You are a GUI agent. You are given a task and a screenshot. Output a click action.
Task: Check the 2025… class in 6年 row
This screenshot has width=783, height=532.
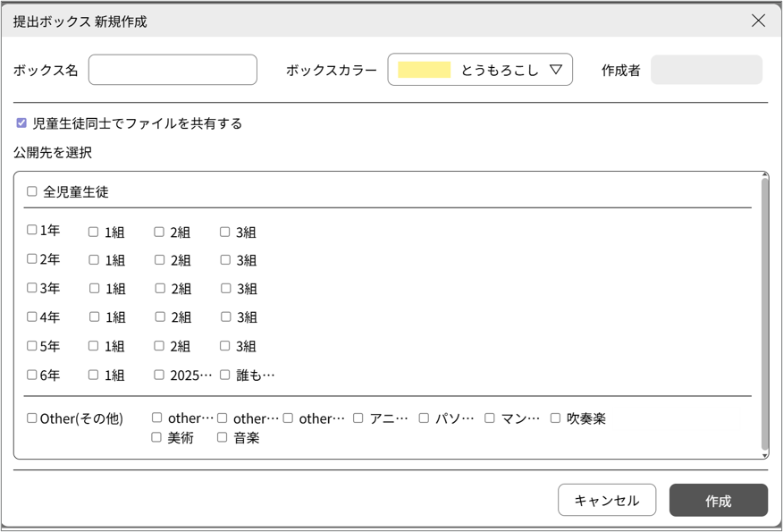[x=160, y=375]
